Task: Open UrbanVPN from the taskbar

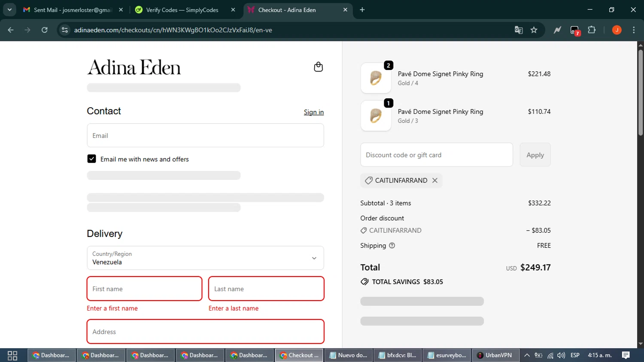Action: coord(495,355)
